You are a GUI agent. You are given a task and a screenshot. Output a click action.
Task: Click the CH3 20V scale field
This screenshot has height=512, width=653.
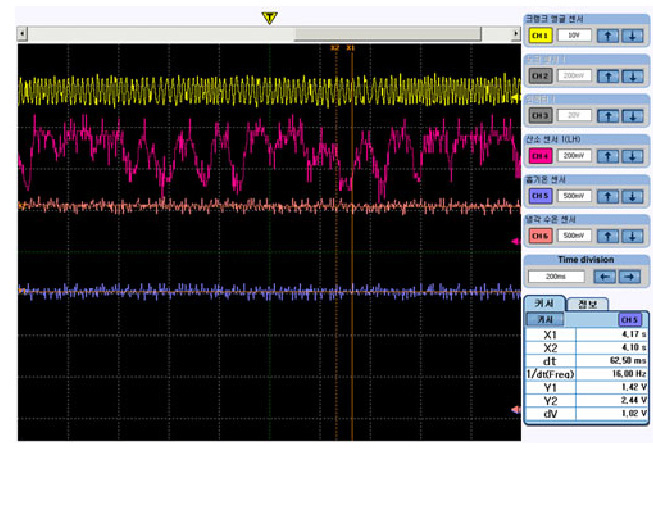point(574,115)
